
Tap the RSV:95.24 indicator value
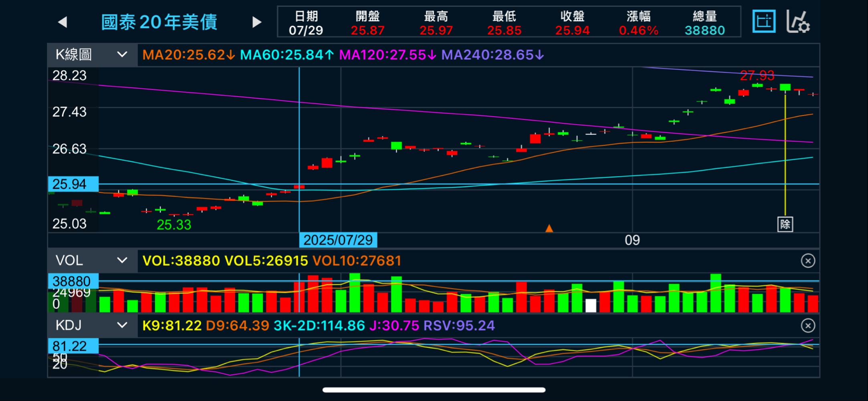[459, 326]
